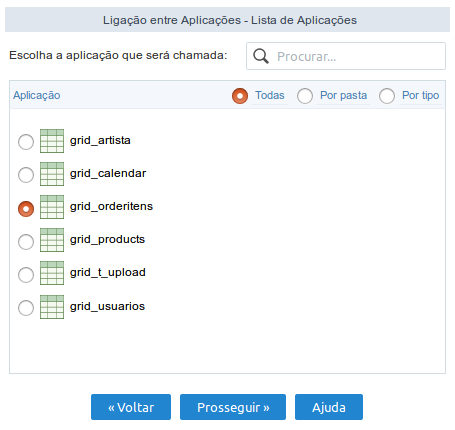Click the grid_t_upload name text

point(108,272)
